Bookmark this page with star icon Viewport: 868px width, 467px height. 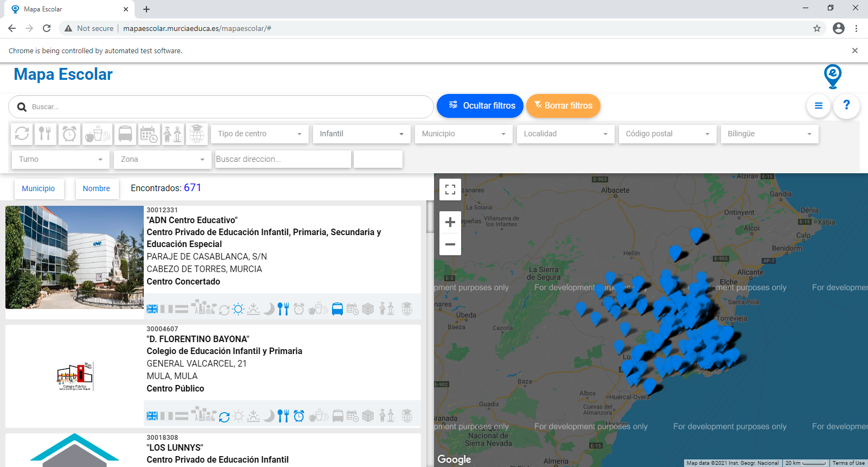(817, 28)
